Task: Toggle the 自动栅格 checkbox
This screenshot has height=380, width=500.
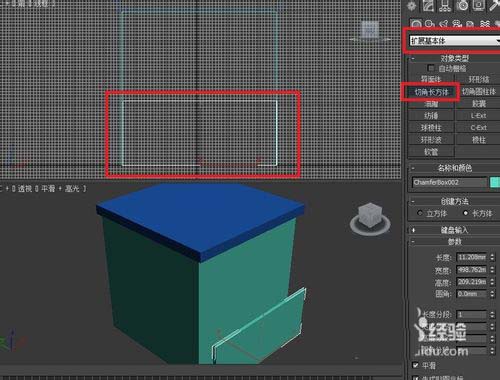Action: tap(431, 68)
